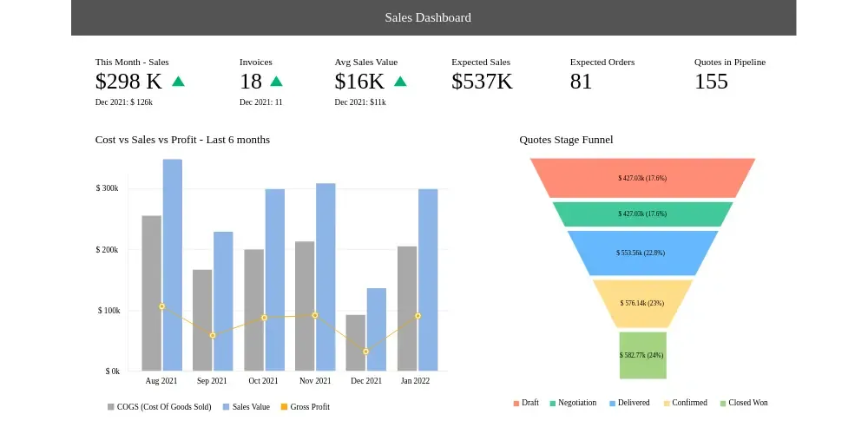Click the red Draft funnel segment
The height and width of the screenshot is (434, 868).
642,178
